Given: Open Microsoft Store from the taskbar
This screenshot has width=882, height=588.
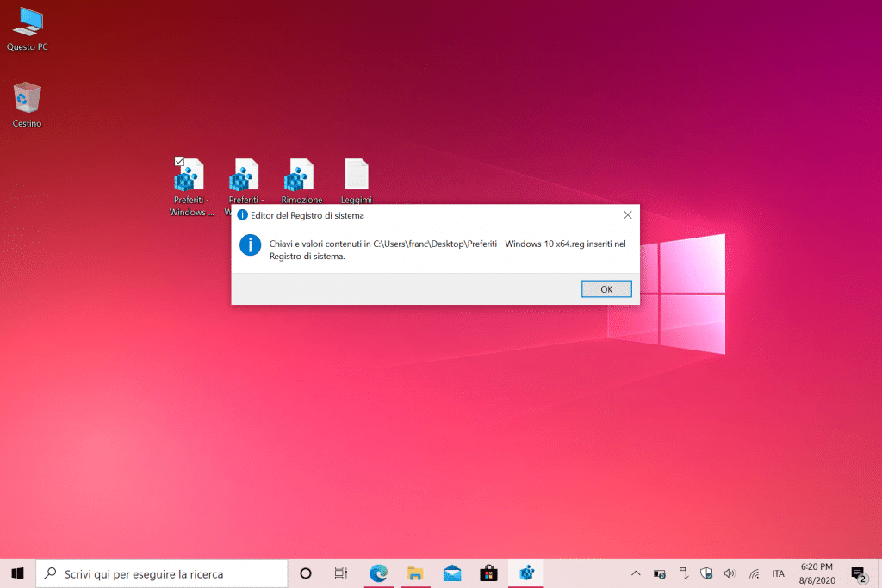Looking at the screenshot, I should 488,573.
